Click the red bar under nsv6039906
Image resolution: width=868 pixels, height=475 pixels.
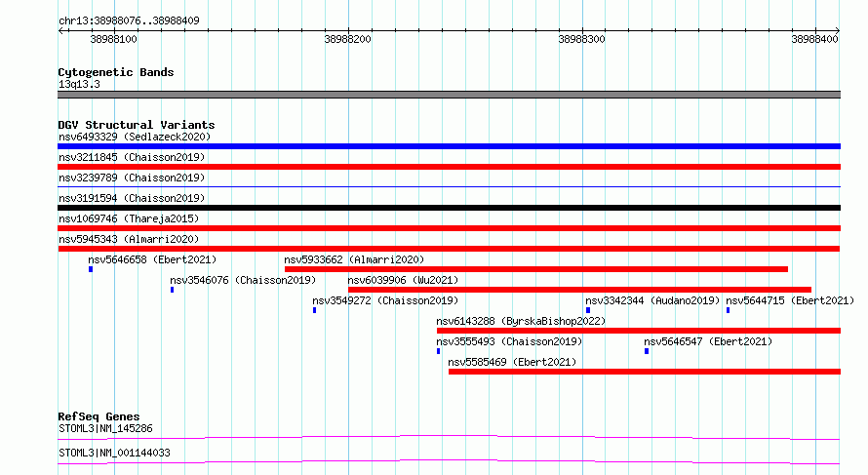pos(579,290)
